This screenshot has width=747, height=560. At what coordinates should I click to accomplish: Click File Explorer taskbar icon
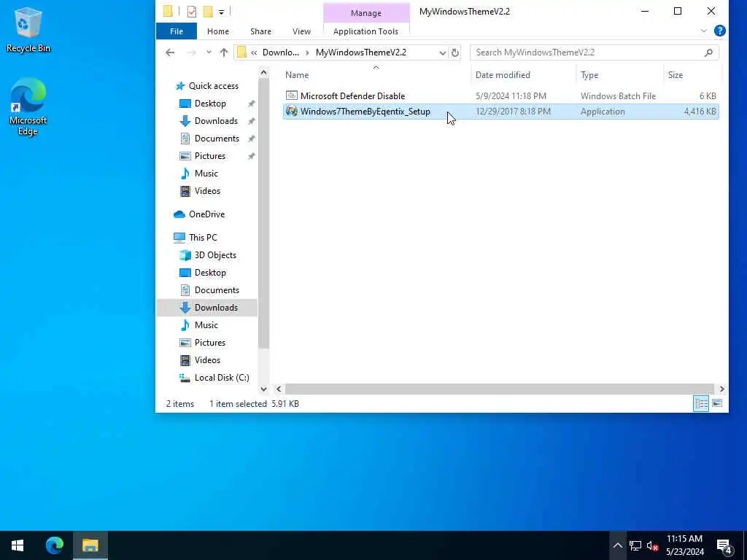click(90, 545)
